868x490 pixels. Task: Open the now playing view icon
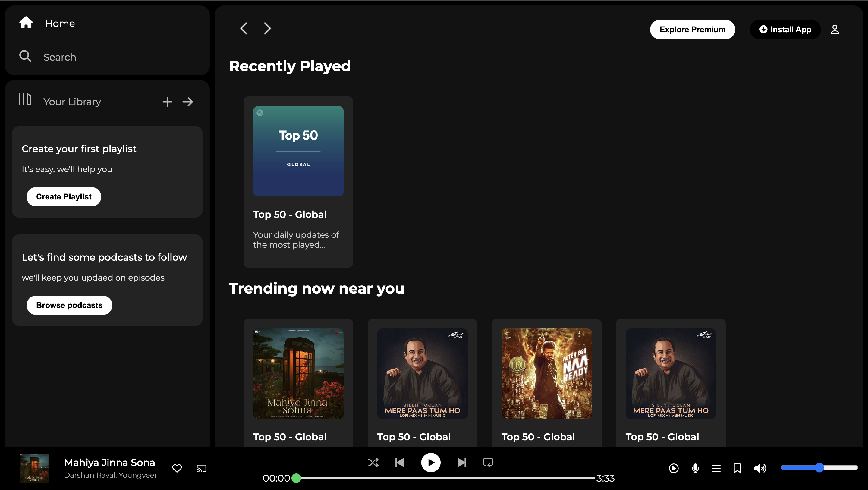pyautogui.click(x=674, y=468)
